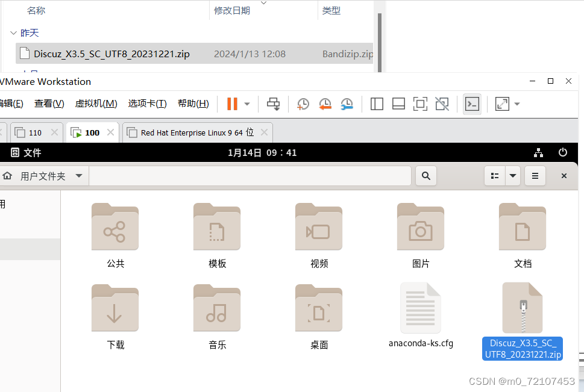Screen dimensions: 584x392
Task: Open the power menu icon in top bar
Action: coord(563,152)
